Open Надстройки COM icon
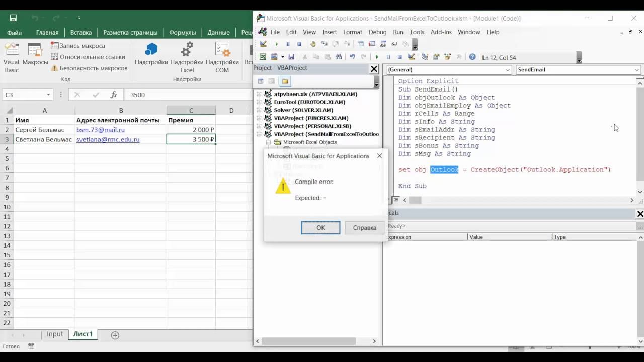 (222, 58)
